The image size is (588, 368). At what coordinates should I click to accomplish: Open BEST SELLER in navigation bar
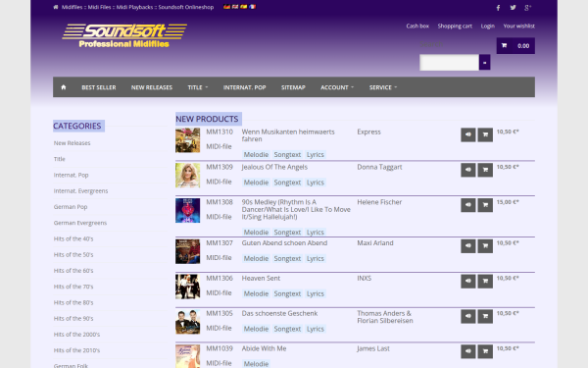click(99, 87)
